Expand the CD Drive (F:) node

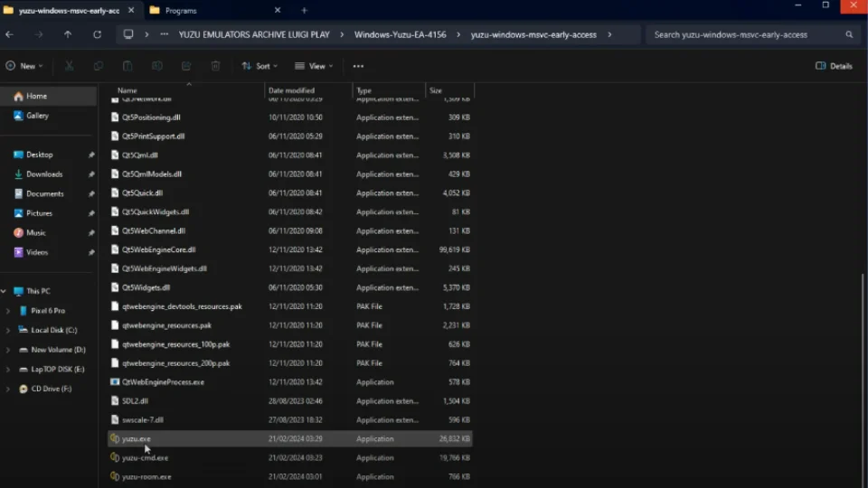click(8, 389)
